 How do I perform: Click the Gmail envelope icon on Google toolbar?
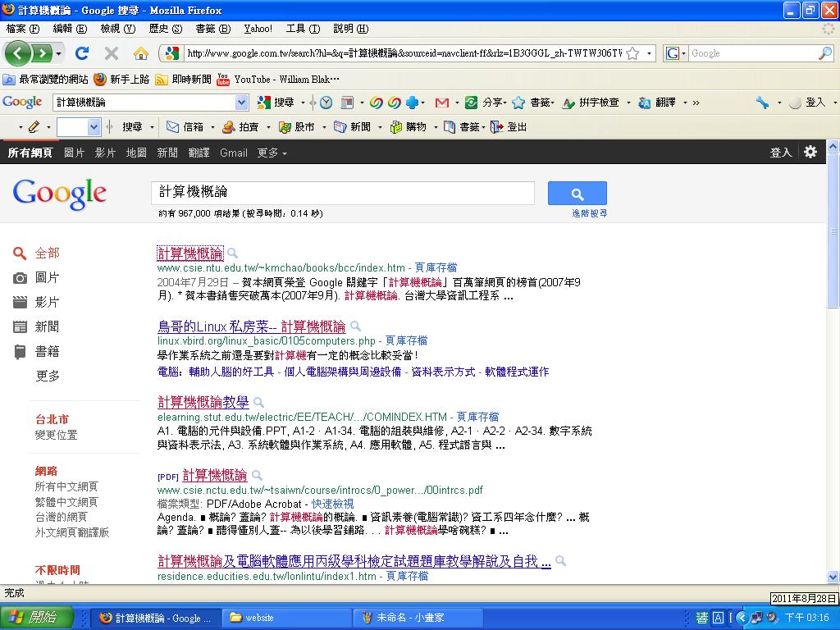[x=442, y=103]
